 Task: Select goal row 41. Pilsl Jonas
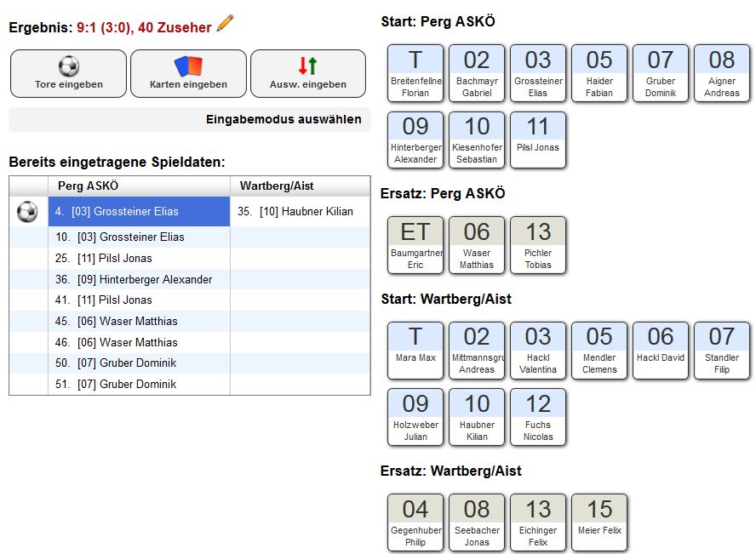pyautogui.click(x=139, y=300)
